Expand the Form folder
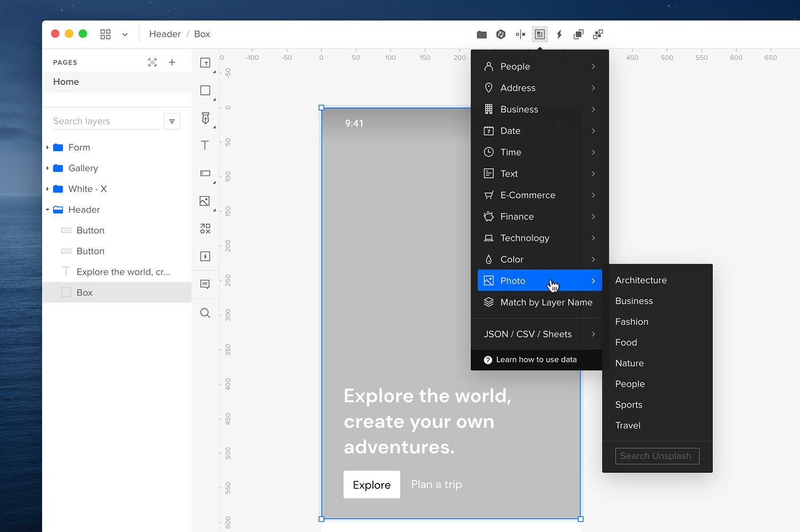This screenshot has height=532, width=800. (47, 147)
